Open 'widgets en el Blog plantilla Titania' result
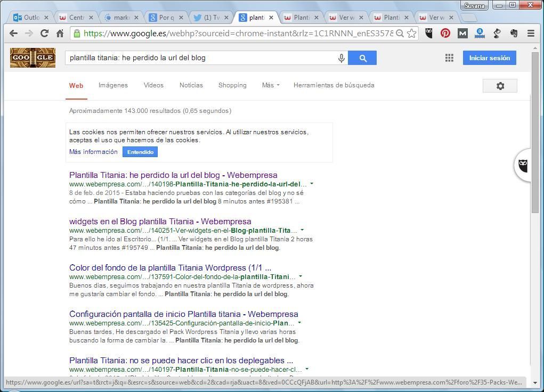The width and height of the screenshot is (544, 392). coord(160,222)
